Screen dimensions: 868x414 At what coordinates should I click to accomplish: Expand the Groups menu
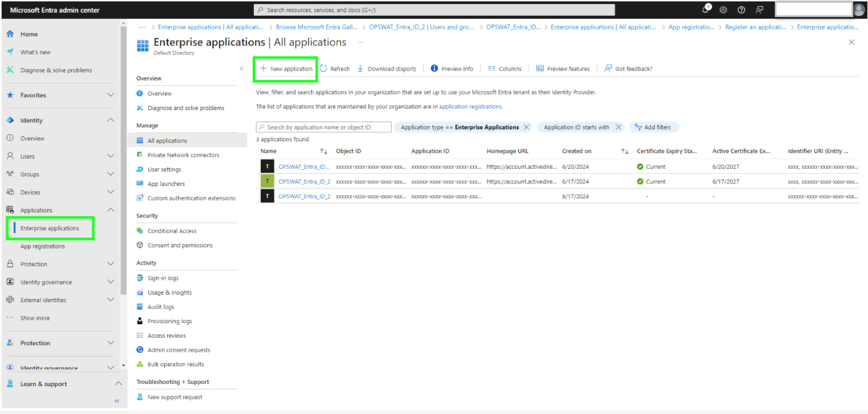(x=111, y=174)
